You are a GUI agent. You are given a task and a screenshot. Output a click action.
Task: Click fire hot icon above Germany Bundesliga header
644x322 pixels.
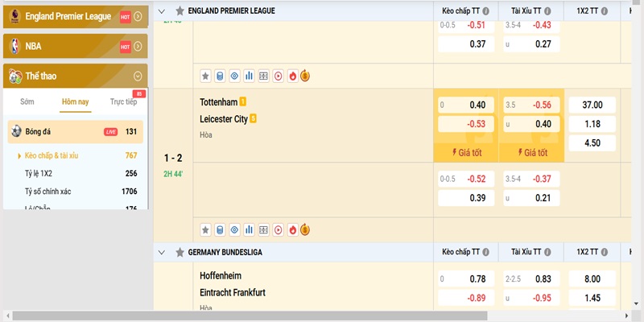point(292,229)
